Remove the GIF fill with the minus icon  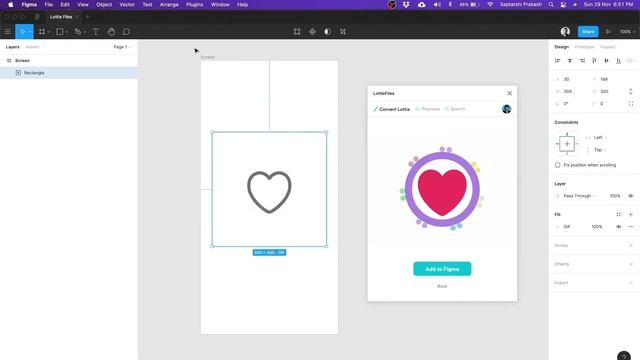point(631,227)
